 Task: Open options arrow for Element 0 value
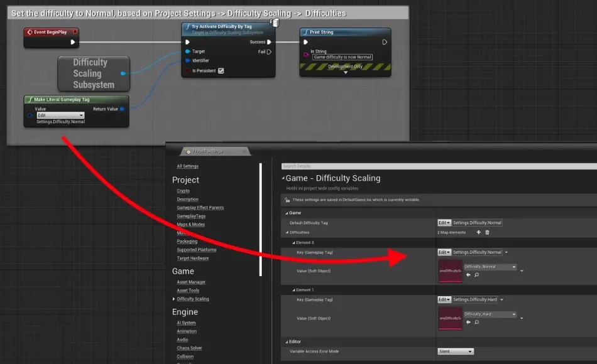click(522, 271)
